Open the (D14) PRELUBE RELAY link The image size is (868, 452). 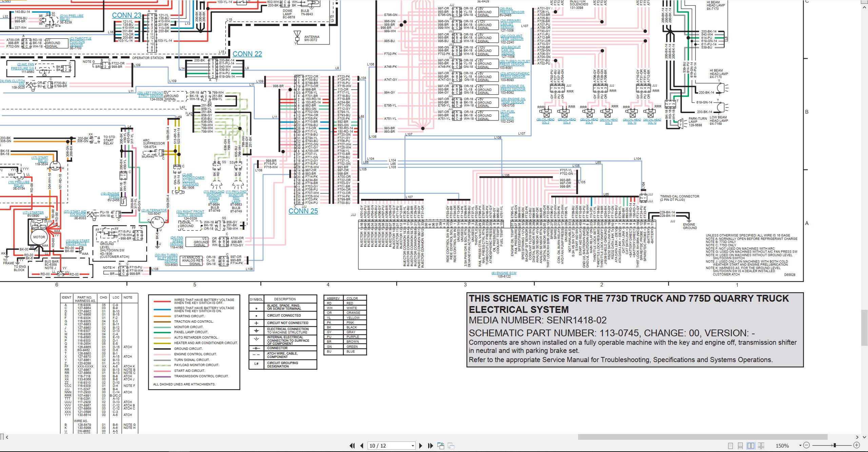pyautogui.click(x=71, y=18)
